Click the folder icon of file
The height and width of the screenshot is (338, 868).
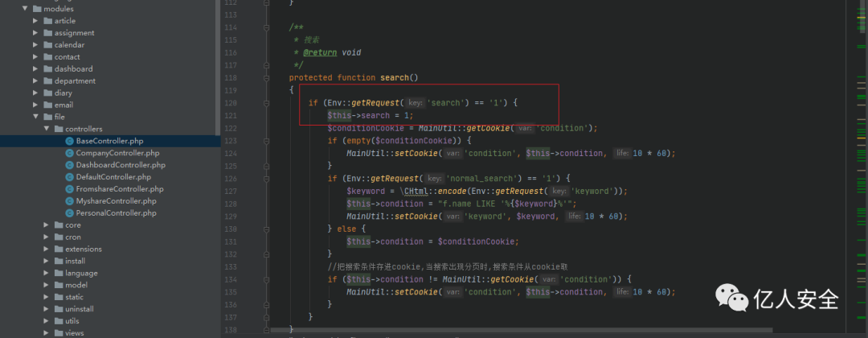tap(47, 117)
